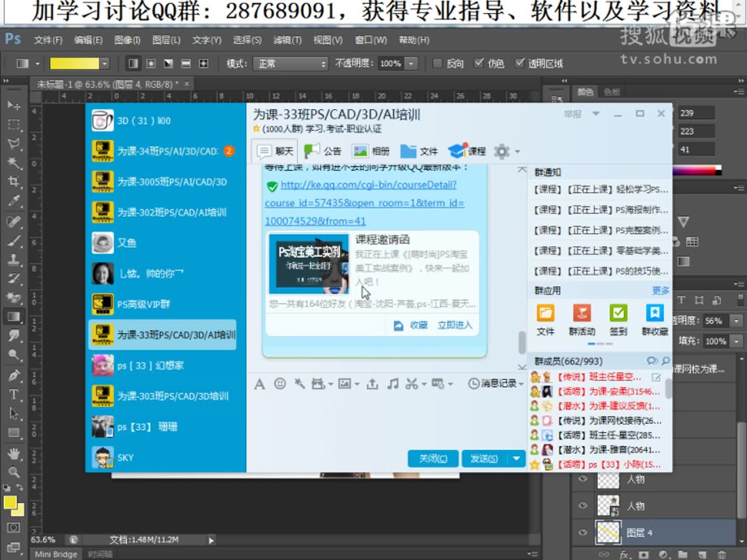The width and height of the screenshot is (747, 560).
Task: Open opacity 100% dropdown arrow
Action: click(x=411, y=63)
